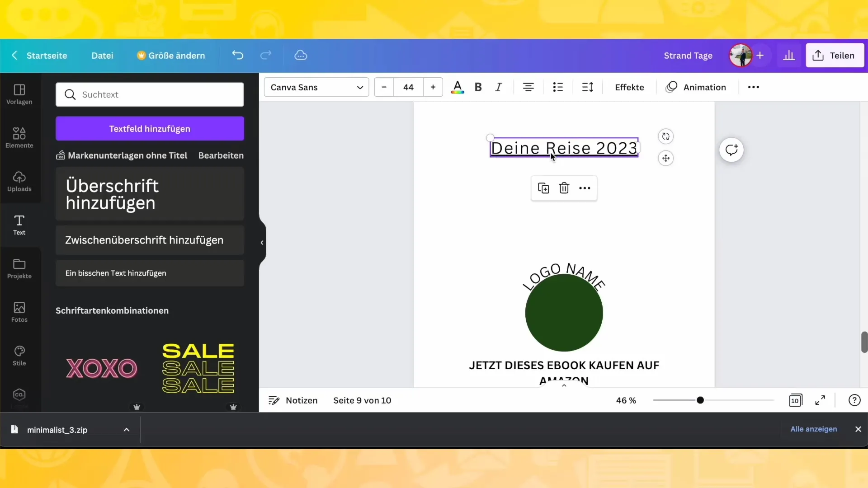This screenshot has width=868, height=488.
Task: Duplicate the selected text element
Action: pyautogui.click(x=543, y=188)
